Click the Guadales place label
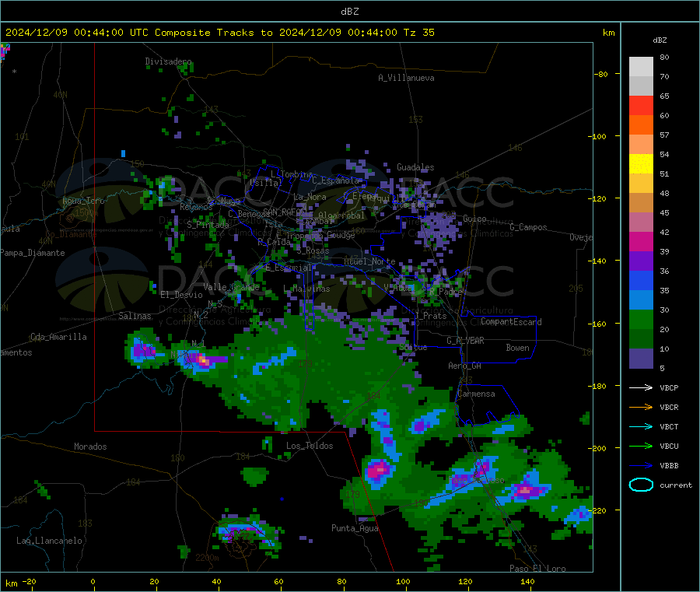 click(415, 167)
